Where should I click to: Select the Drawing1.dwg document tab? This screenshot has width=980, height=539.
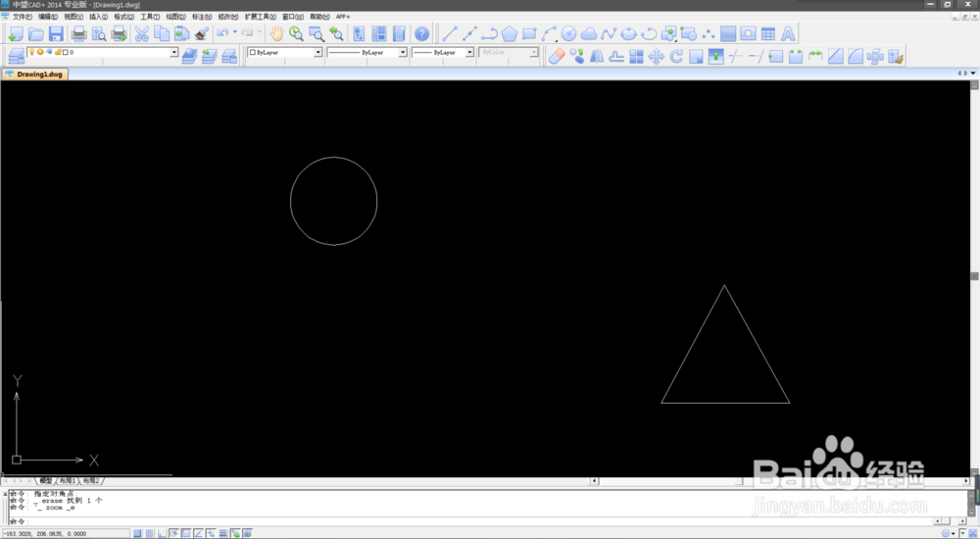pos(35,73)
